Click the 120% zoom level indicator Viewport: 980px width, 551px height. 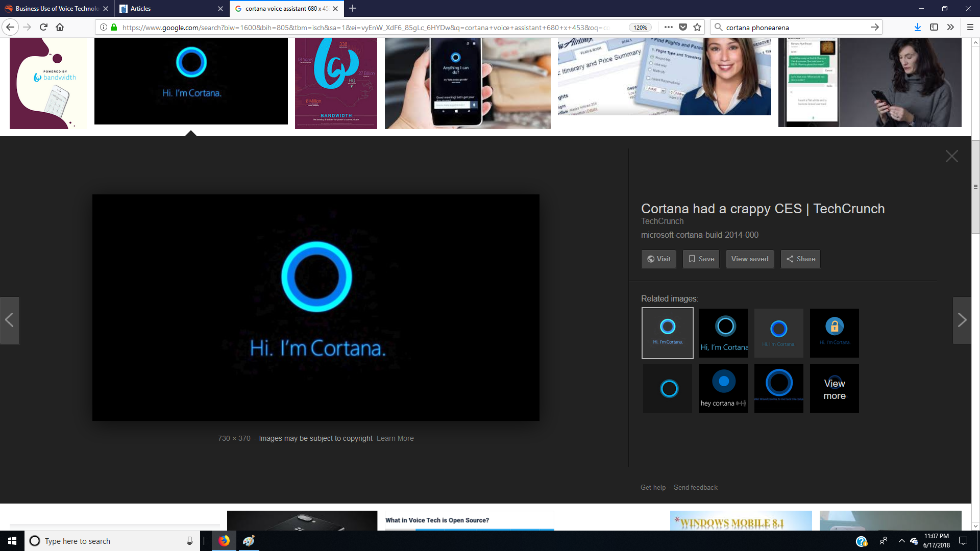(x=641, y=28)
